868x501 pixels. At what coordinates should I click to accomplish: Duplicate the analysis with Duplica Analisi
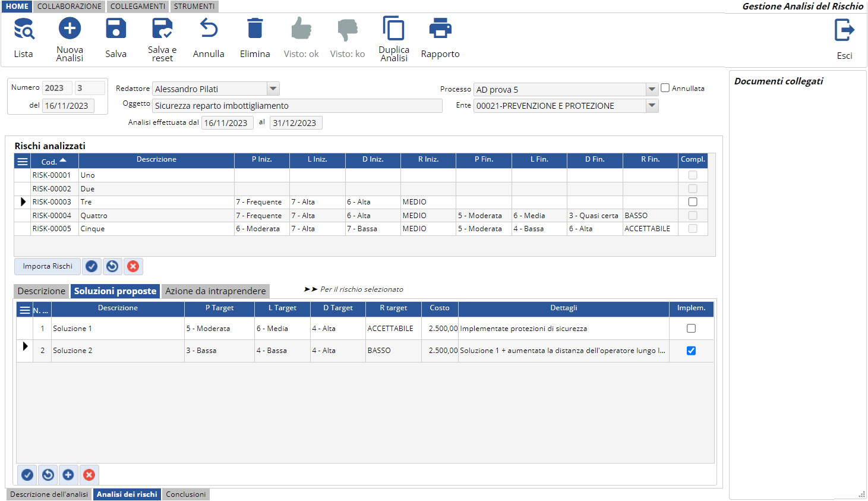point(394,29)
